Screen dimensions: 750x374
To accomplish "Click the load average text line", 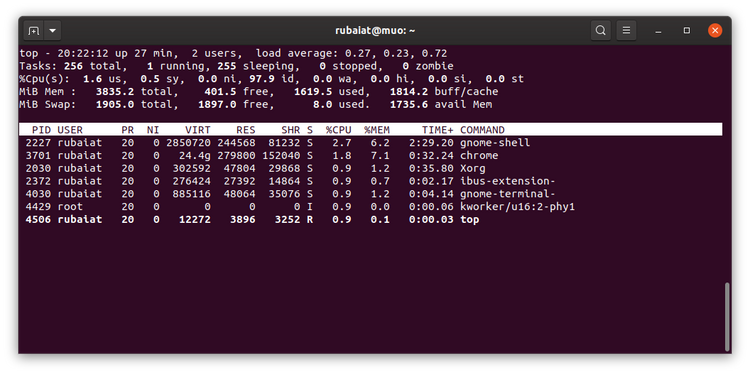I will [233, 53].
